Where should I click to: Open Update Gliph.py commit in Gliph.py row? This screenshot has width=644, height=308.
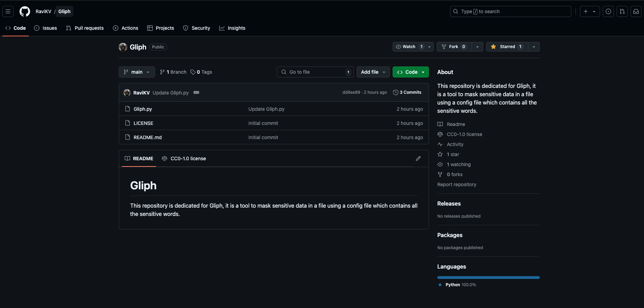[x=266, y=109]
